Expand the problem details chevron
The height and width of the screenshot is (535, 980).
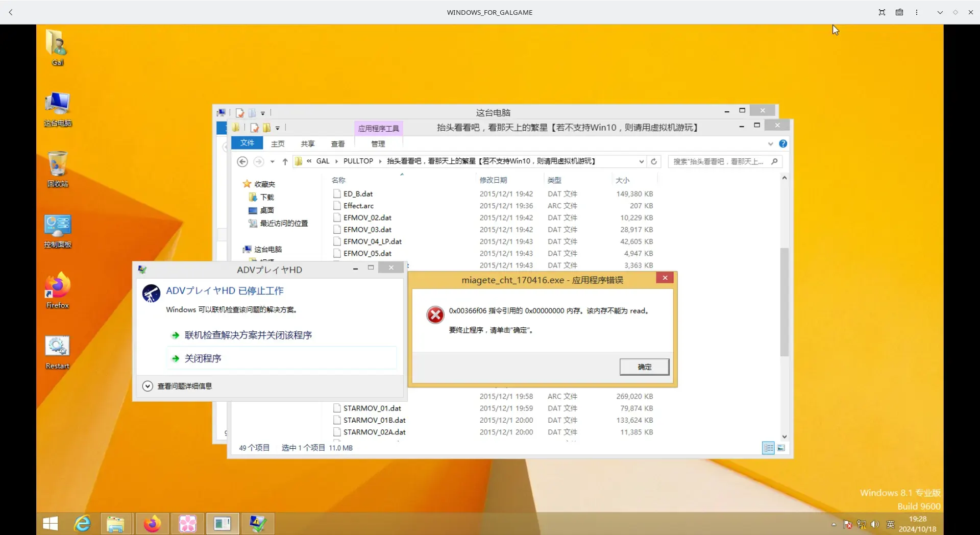148,386
